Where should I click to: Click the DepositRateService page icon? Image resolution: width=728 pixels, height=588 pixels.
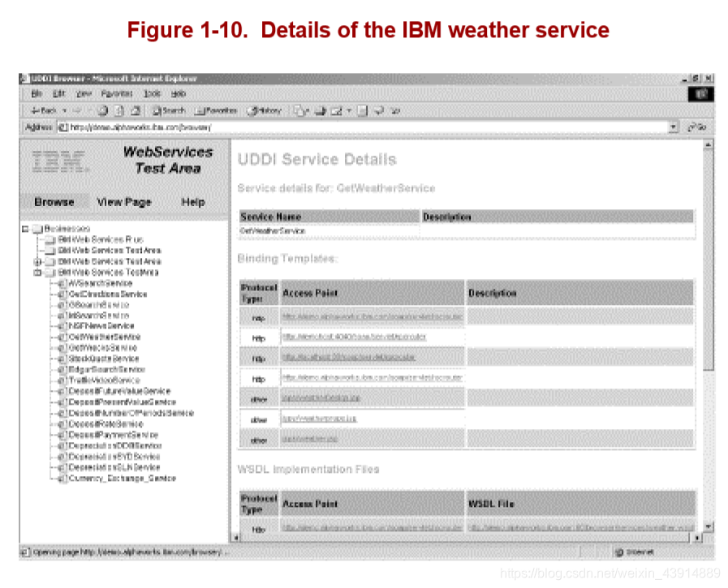62,424
